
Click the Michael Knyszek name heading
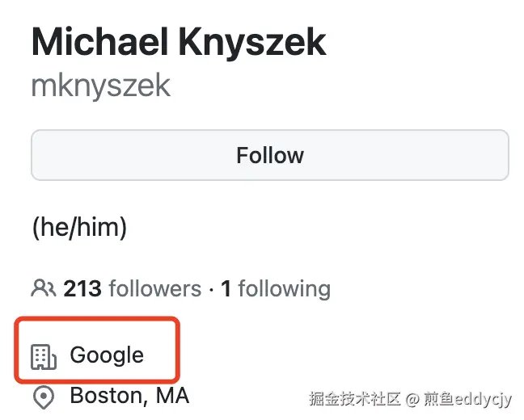(179, 43)
